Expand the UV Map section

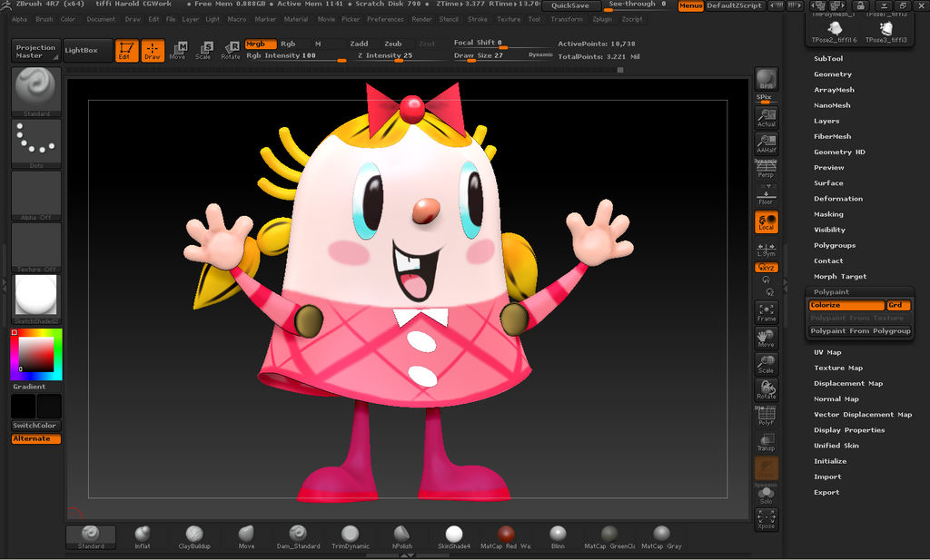click(x=827, y=352)
